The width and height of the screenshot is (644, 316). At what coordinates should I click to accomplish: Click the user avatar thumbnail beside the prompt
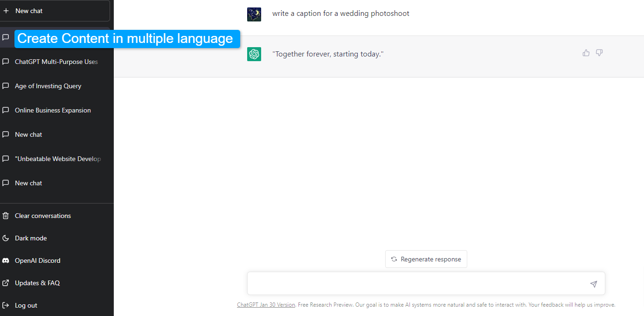pyautogui.click(x=254, y=14)
